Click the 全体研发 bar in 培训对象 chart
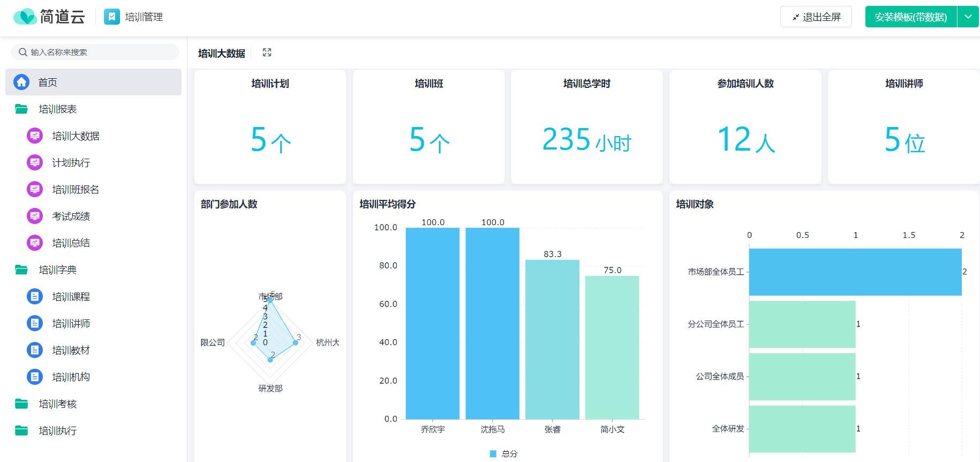The height and width of the screenshot is (462, 980). point(802,429)
